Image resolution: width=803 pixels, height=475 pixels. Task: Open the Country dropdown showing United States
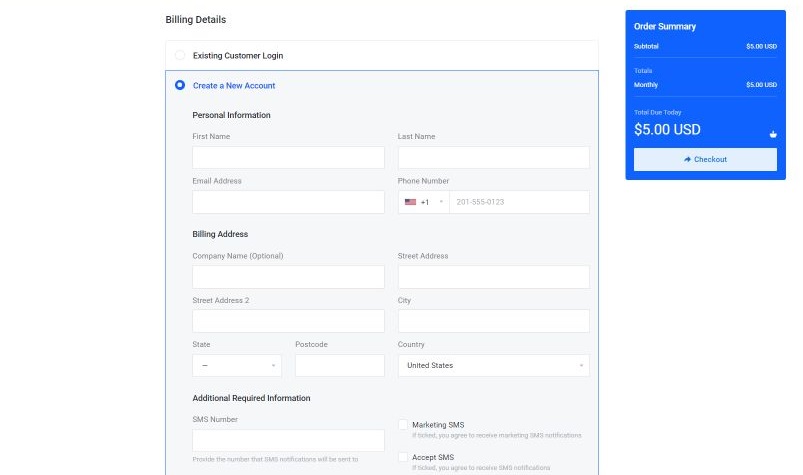(494, 365)
